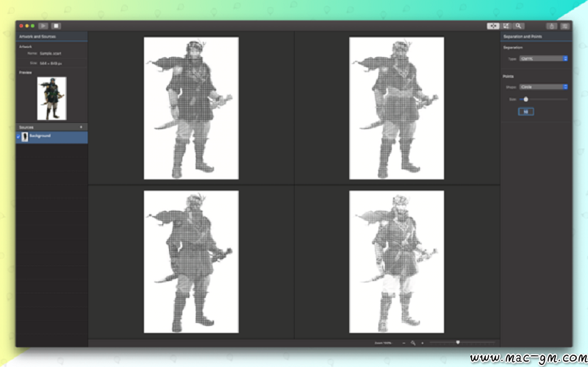588x367 pixels.
Task: Click the add button in the Sources header
Action: pyautogui.click(x=81, y=127)
